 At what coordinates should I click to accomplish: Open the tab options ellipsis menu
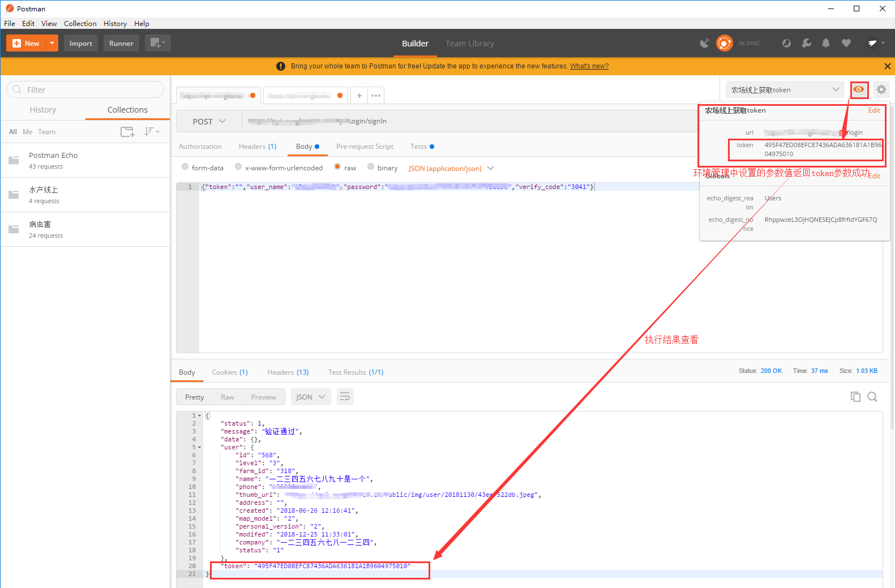376,96
